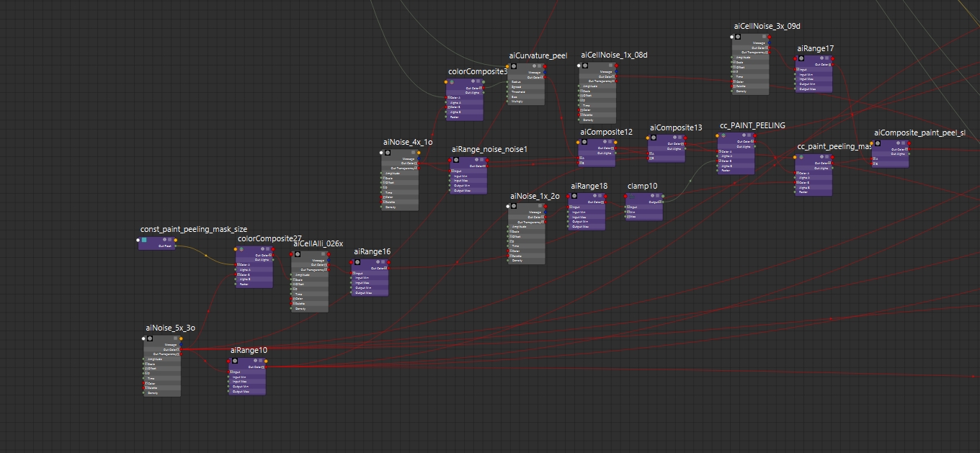
Task: Collapse aiRange17 to simple view mode
Action: 827,58
